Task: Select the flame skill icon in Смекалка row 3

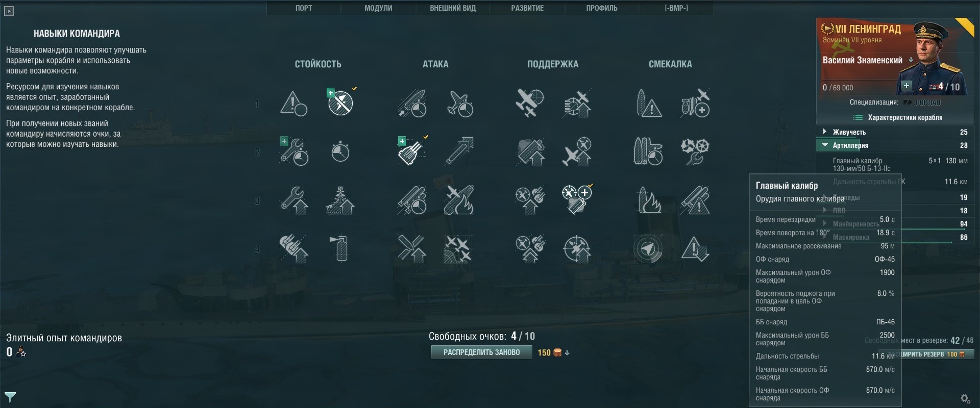Action: pyautogui.click(x=649, y=199)
